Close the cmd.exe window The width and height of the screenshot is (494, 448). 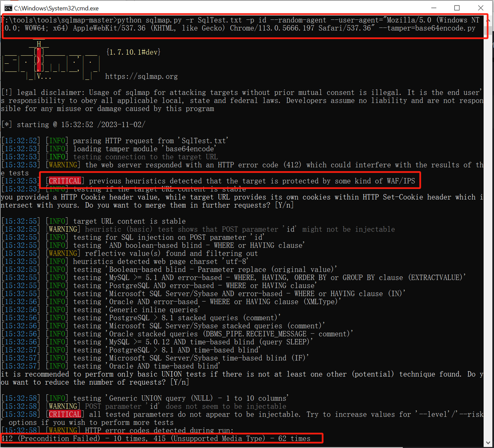pyautogui.click(x=481, y=8)
